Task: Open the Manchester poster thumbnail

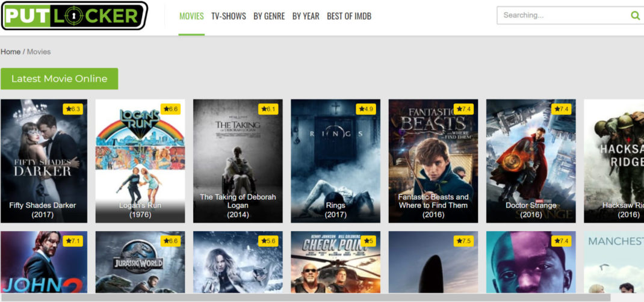Action: [x=614, y=262]
